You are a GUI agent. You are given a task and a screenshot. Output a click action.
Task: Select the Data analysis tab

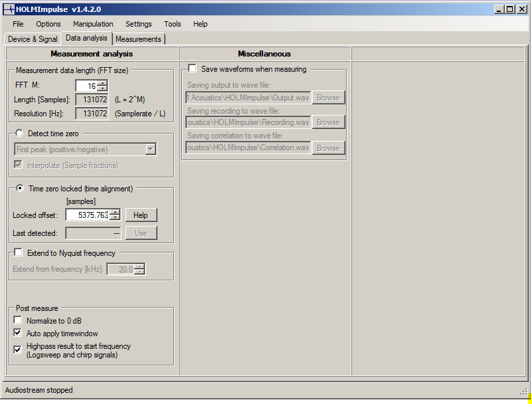pos(86,38)
